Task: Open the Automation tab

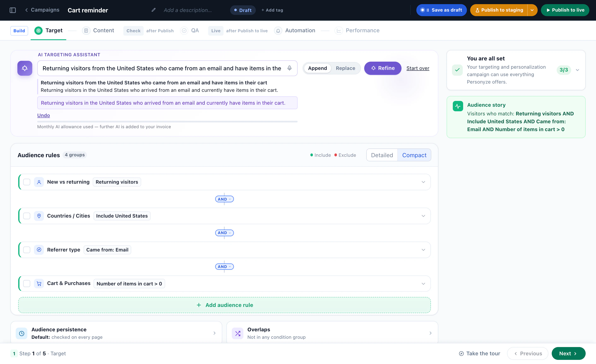Action: tap(295, 31)
